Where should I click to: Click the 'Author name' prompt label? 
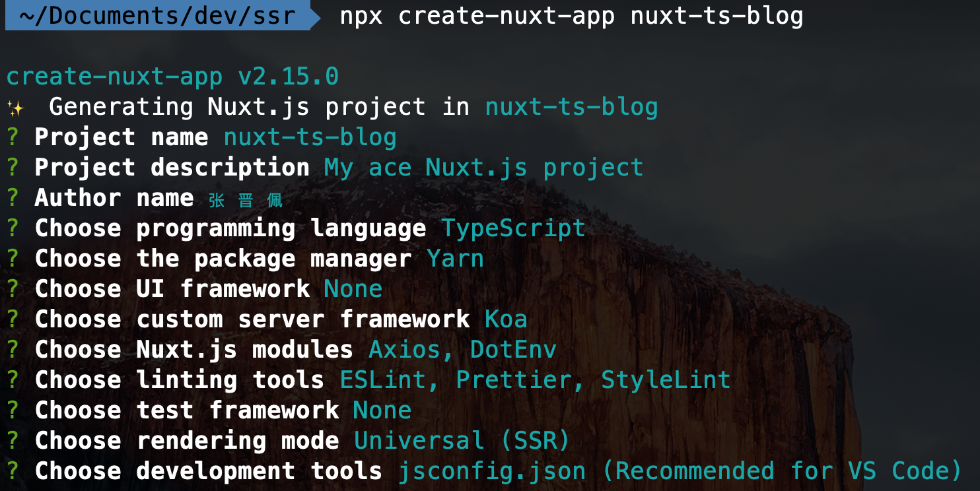click(114, 198)
